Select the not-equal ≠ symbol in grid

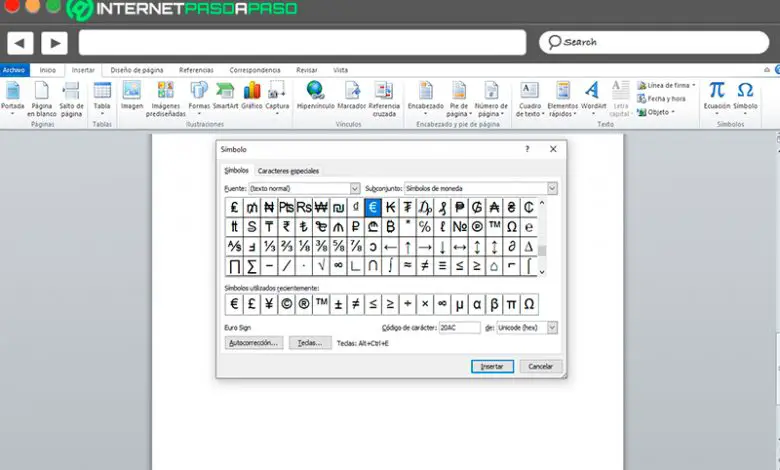(x=425, y=266)
